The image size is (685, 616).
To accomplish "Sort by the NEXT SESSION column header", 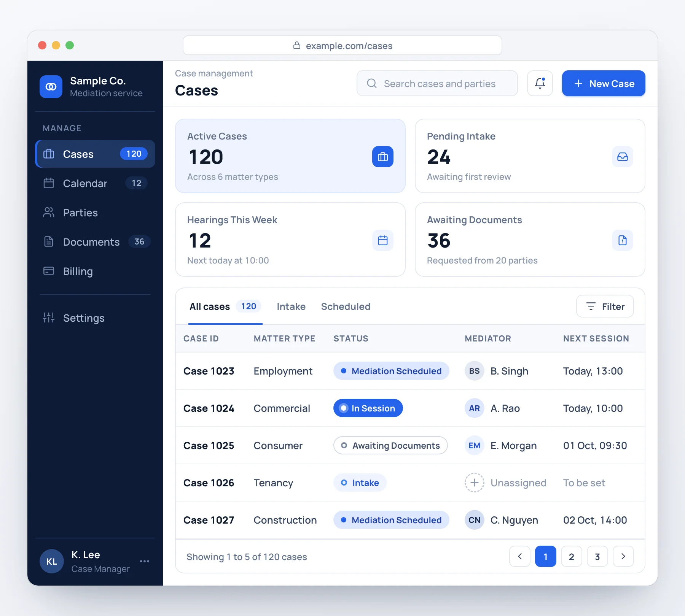I will [x=596, y=338].
